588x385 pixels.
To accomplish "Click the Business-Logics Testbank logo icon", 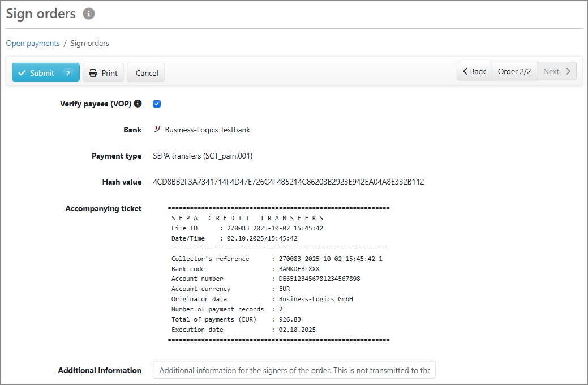I will 157,130.
